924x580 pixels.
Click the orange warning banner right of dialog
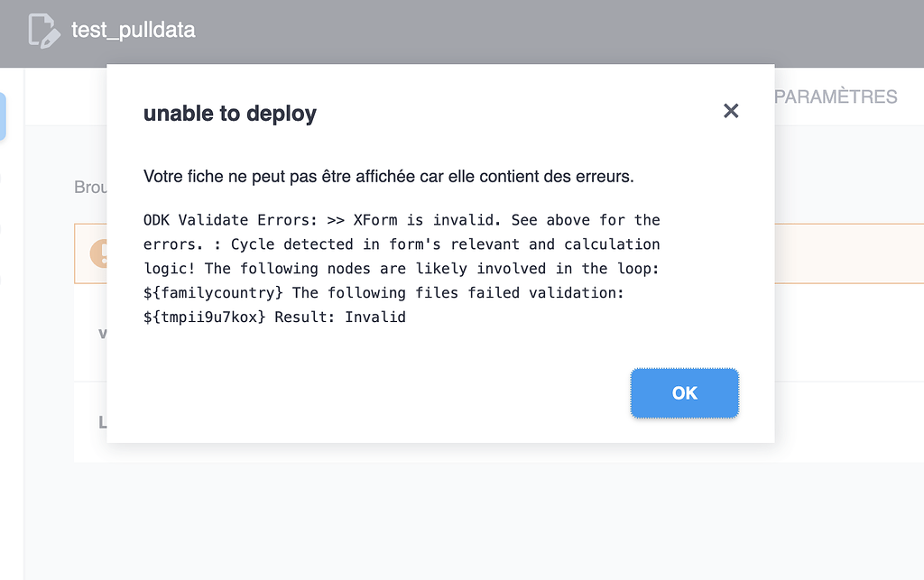pos(848,253)
